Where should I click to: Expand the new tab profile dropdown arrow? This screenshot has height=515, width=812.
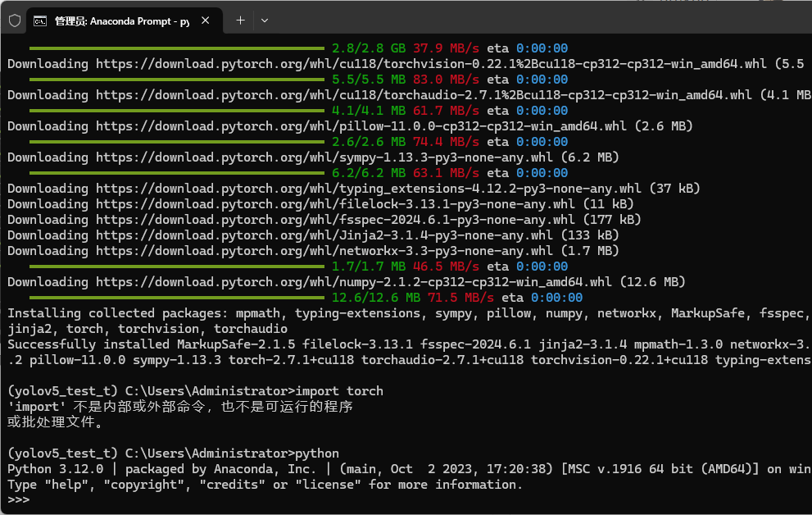pos(265,21)
